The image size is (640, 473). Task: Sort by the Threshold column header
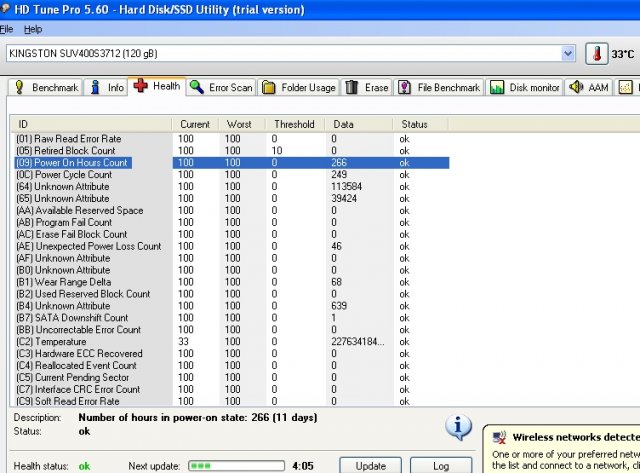(x=294, y=124)
